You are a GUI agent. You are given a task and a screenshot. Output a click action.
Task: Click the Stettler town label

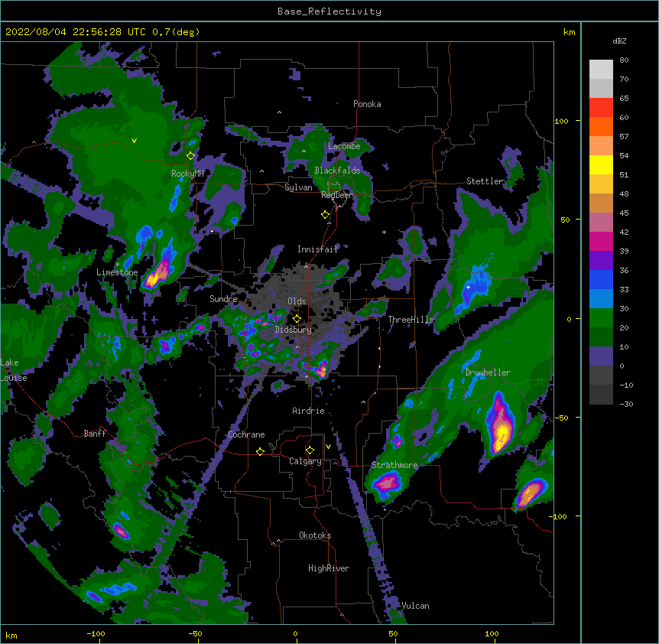[485, 181]
